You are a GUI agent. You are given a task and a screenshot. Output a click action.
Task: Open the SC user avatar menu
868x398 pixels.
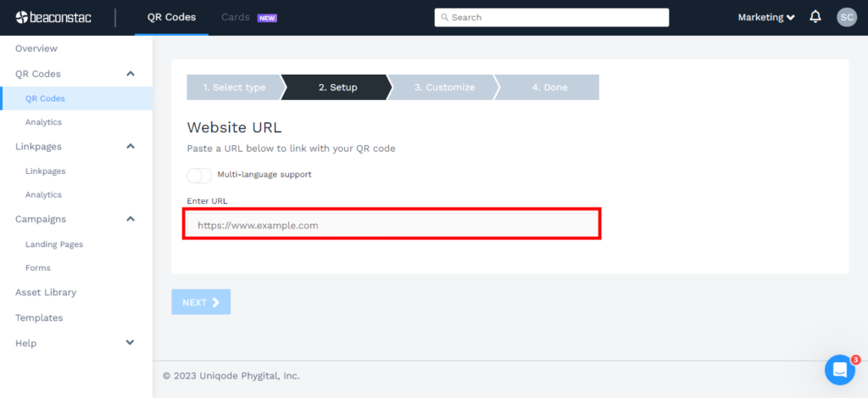847,17
